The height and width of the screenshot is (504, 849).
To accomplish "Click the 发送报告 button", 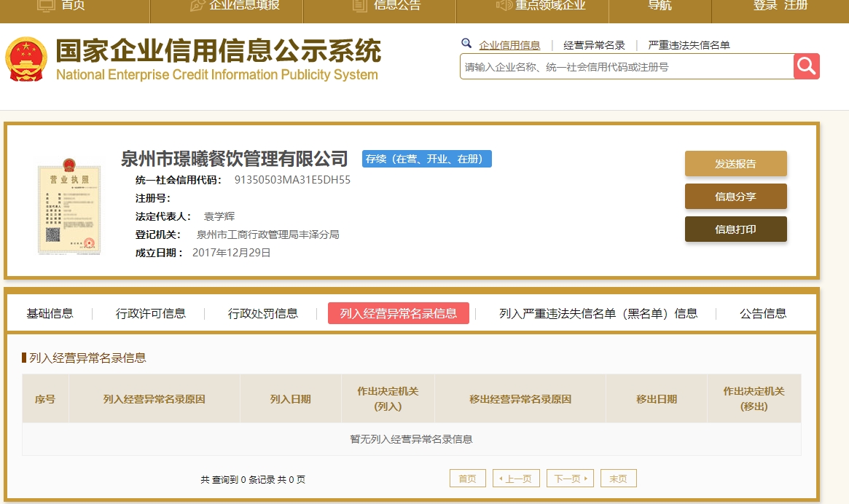I will [x=735, y=163].
